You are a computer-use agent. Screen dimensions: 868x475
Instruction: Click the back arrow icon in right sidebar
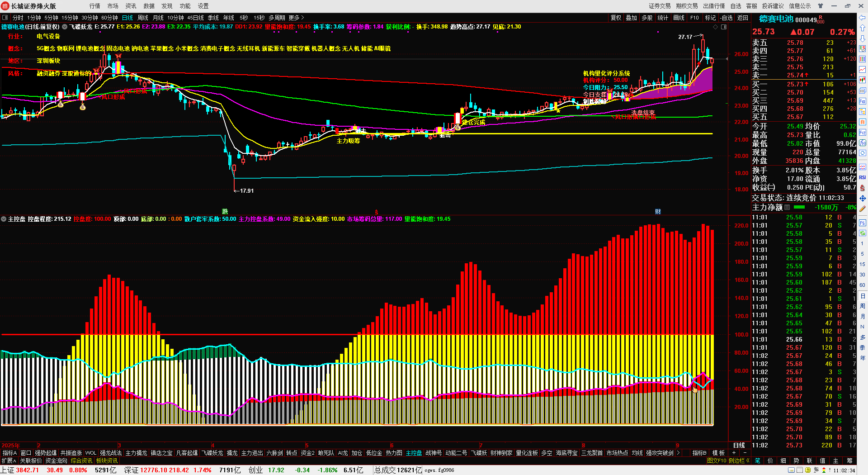tap(863, 18)
